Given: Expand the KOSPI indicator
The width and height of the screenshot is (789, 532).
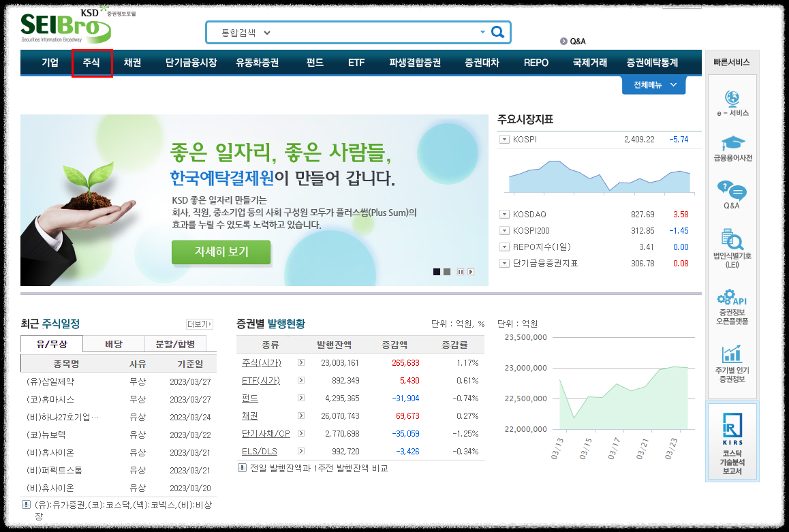Looking at the screenshot, I should [x=504, y=139].
